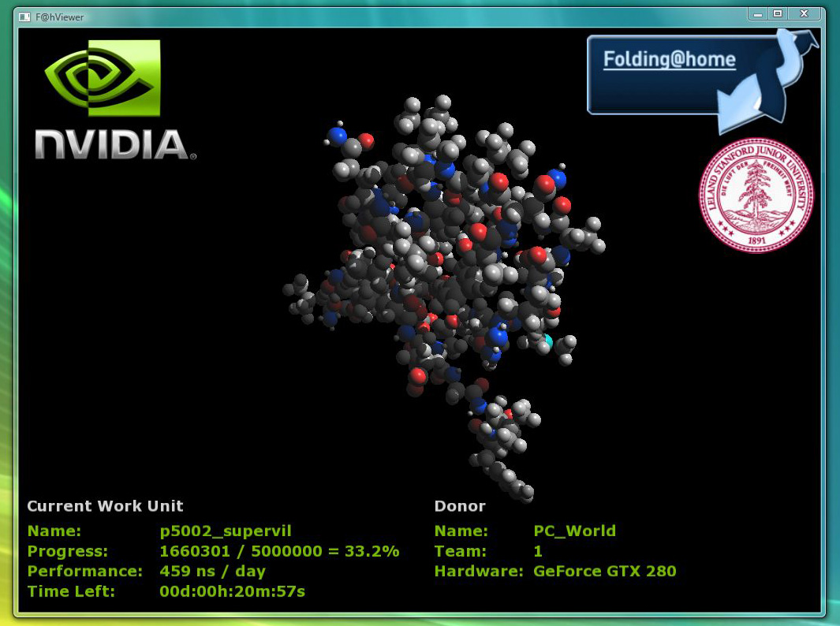Click the protein molecule 3D model
This screenshot has width=840, height=626.
click(x=445, y=297)
